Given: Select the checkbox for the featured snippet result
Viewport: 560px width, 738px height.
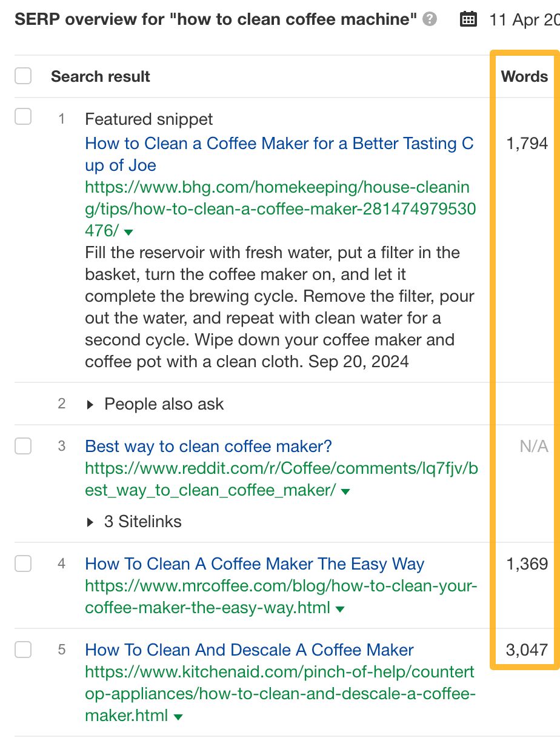Looking at the screenshot, I should click(22, 116).
